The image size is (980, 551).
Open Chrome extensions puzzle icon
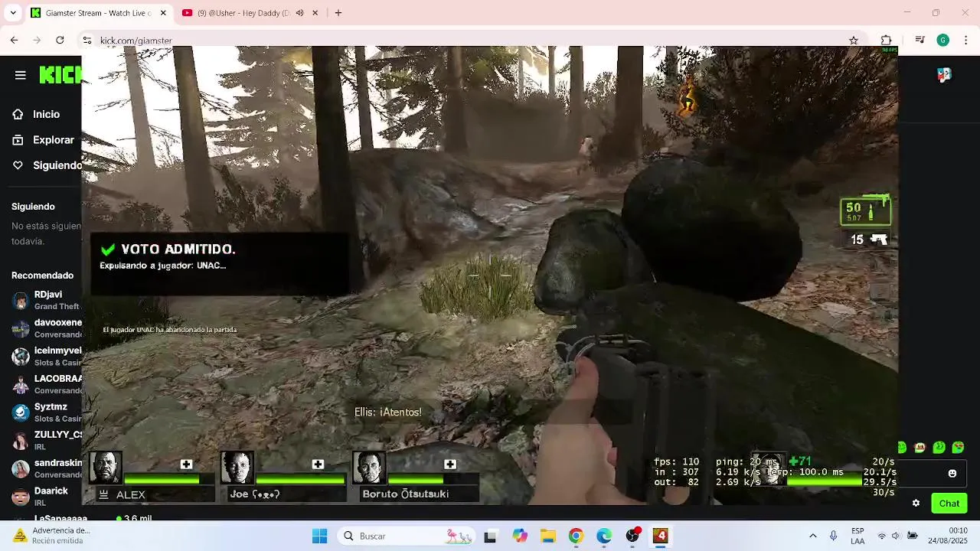click(887, 41)
